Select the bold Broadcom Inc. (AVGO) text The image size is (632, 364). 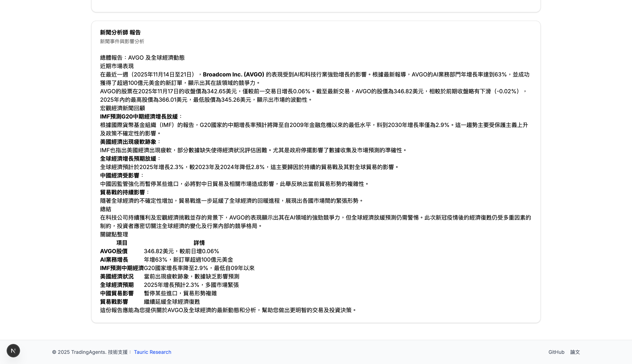(x=233, y=75)
